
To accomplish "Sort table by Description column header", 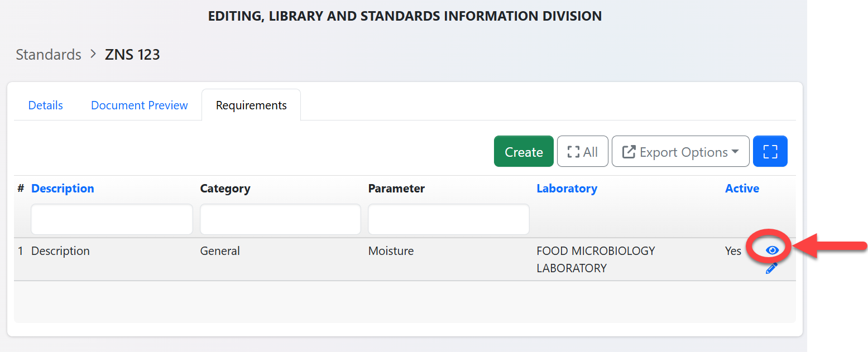I will point(63,189).
